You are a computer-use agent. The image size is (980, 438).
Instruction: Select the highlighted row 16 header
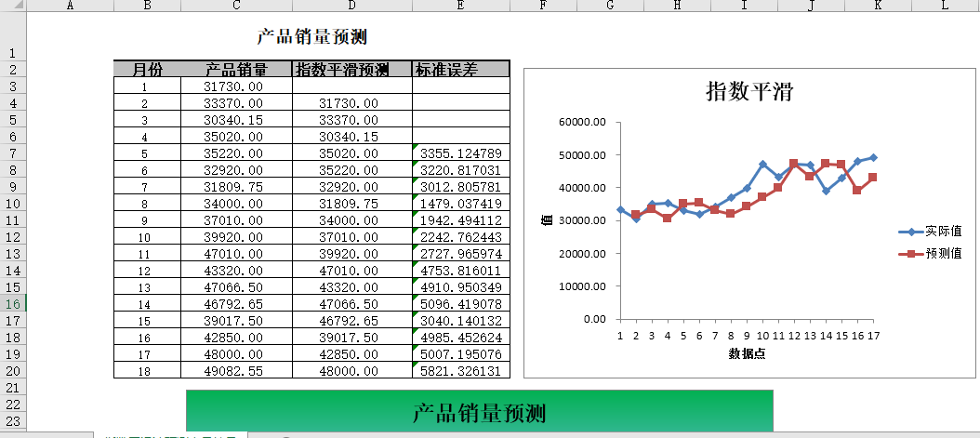tap(13, 304)
